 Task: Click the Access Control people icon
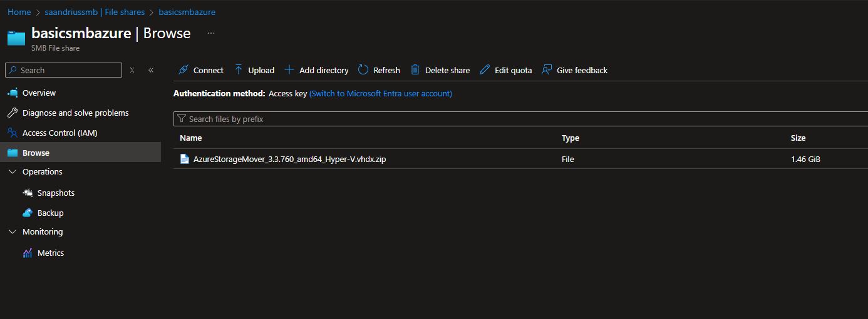[13, 133]
